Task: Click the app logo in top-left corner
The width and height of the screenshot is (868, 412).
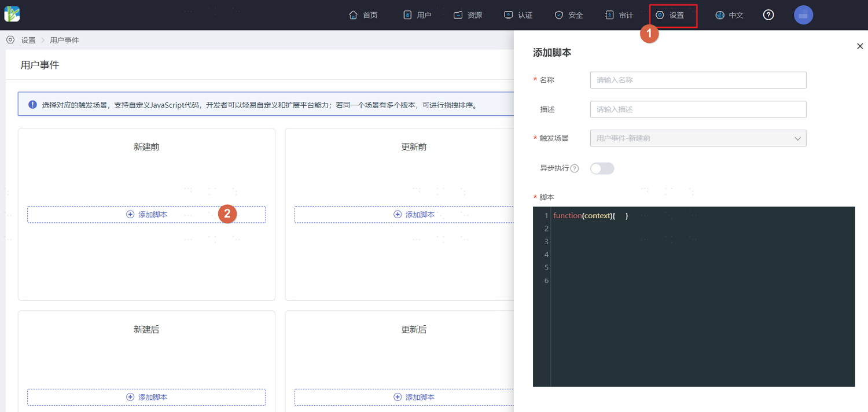Action: [12, 14]
